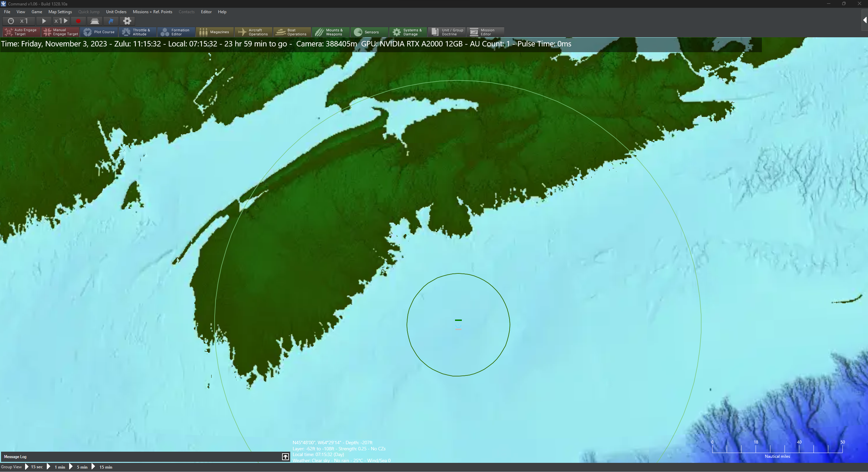Start the scenario recording
Screen dimensions: 868x472
tap(78, 21)
